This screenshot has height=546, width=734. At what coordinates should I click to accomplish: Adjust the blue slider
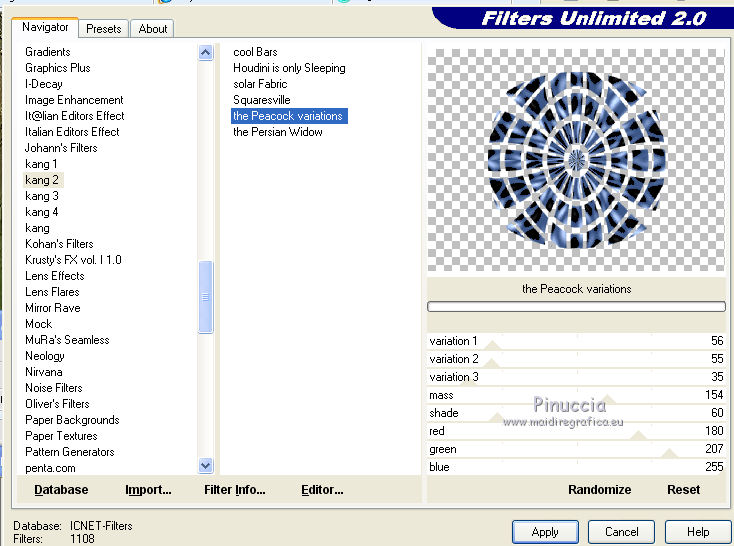576,467
